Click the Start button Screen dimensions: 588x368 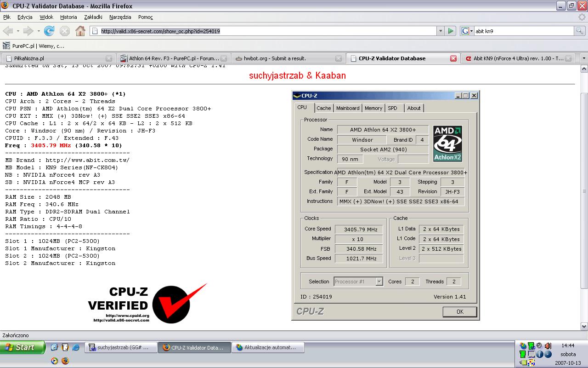(23, 347)
